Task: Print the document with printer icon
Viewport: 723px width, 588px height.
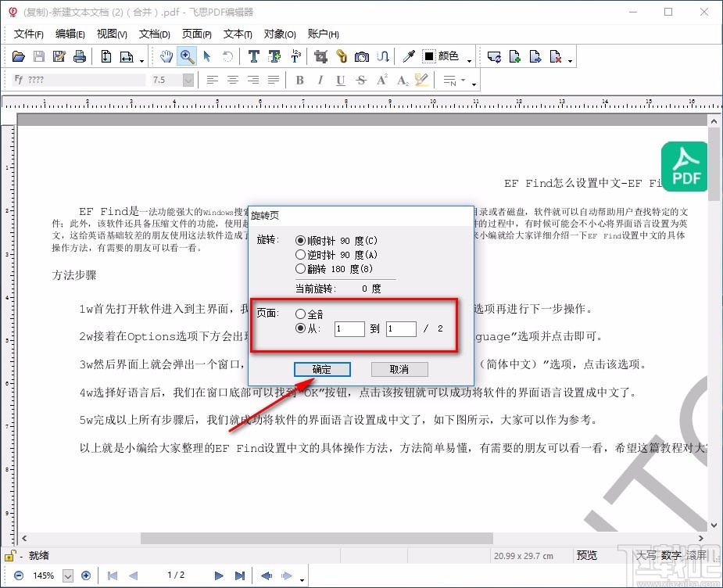Action: pos(80,57)
